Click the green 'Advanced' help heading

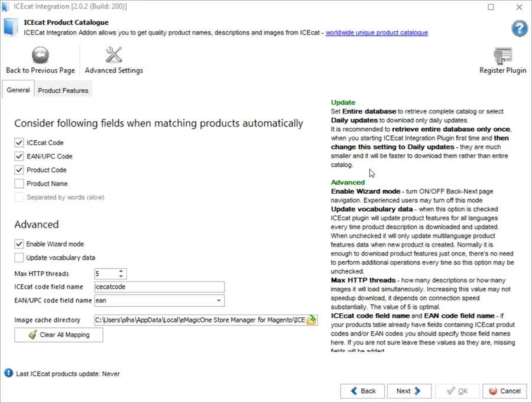pos(348,183)
